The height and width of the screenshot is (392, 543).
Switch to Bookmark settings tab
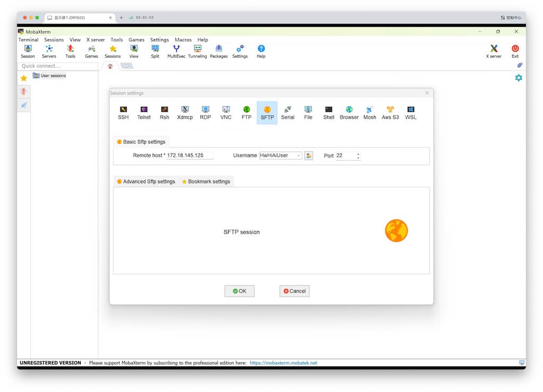pos(206,181)
